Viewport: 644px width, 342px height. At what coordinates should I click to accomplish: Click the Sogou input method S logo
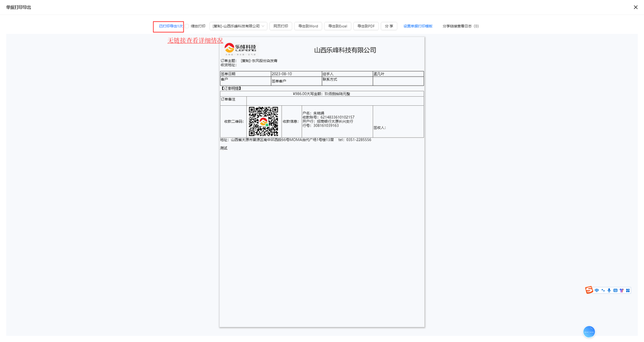click(x=589, y=290)
